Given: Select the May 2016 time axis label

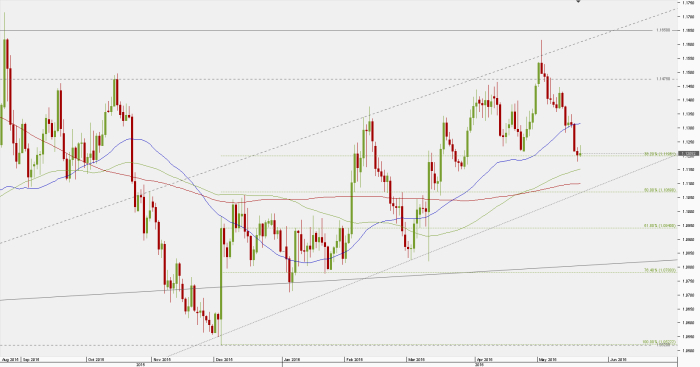Looking at the screenshot, I should pos(547,359).
